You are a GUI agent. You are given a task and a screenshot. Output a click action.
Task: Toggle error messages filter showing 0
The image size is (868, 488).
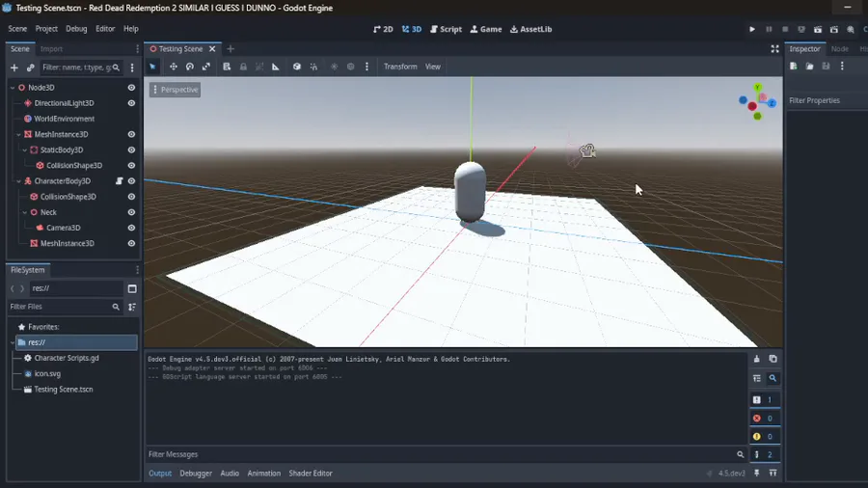pos(765,419)
